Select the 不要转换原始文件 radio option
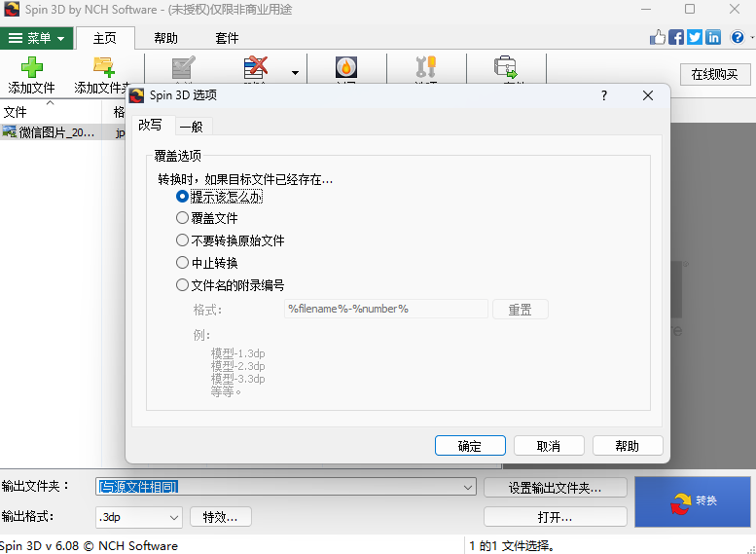This screenshot has width=756, height=554. [x=231, y=240]
